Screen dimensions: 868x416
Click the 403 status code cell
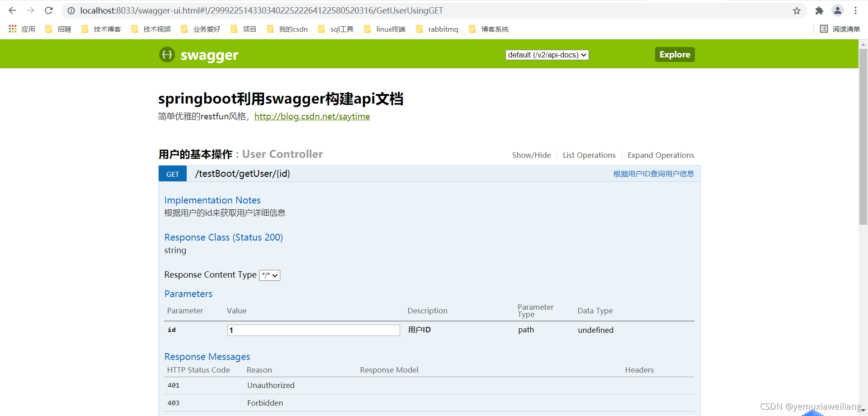pyautogui.click(x=174, y=403)
